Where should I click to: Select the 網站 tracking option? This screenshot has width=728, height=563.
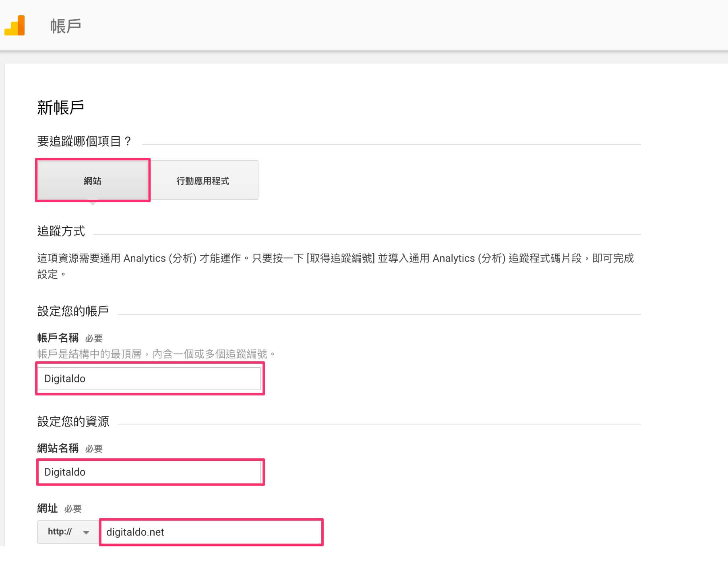(93, 180)
